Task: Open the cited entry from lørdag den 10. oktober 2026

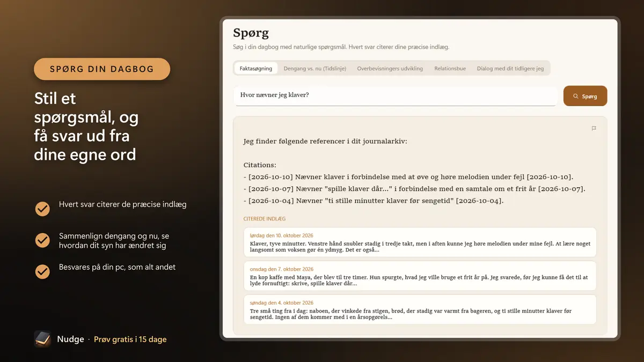Action: [x=420, y=242]
